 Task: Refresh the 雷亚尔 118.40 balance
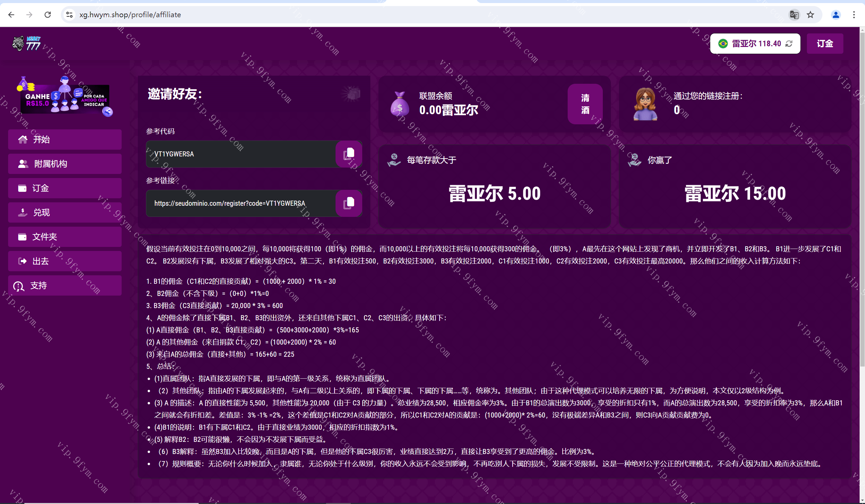(789, 44)
